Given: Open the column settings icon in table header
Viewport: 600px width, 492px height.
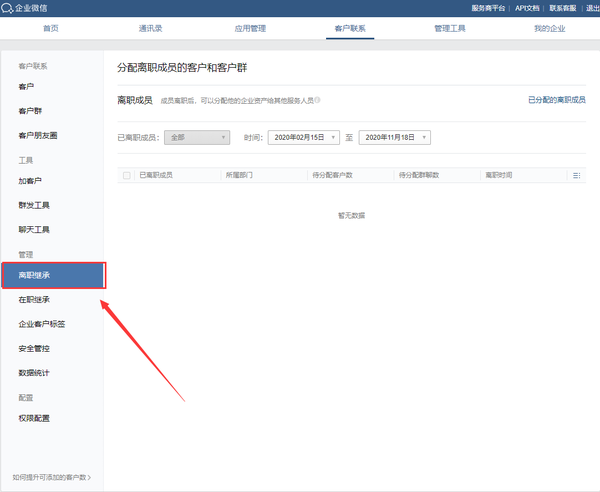Looking at the screenshot, I should [576, 176].
